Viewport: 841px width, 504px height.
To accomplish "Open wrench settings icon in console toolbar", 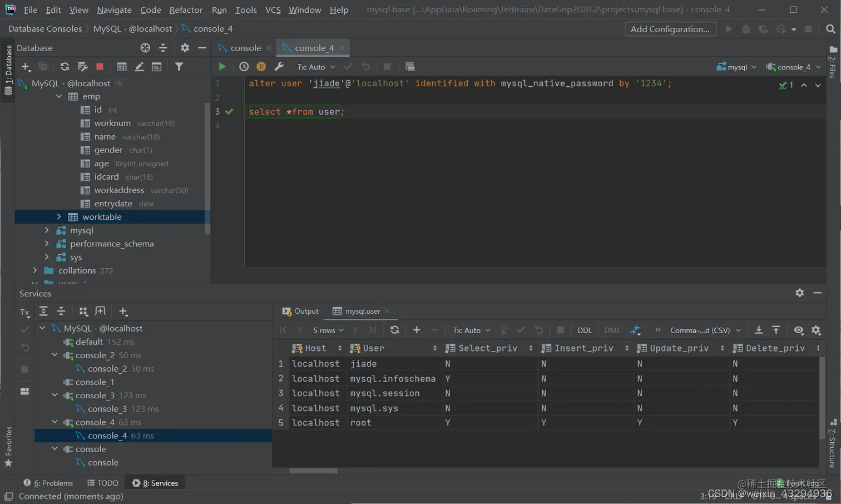I will 279,67.
